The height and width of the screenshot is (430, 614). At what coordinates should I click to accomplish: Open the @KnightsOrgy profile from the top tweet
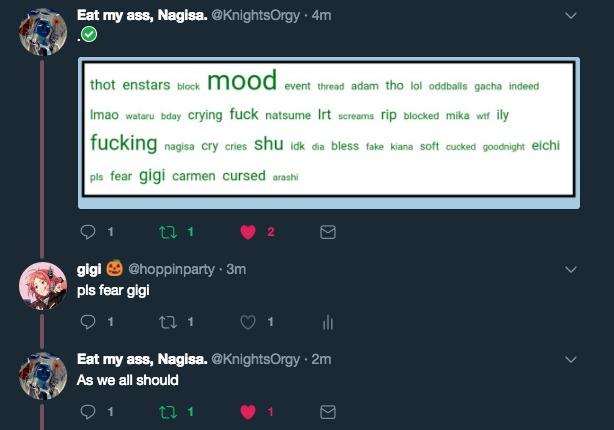click(x=255, y=15)
